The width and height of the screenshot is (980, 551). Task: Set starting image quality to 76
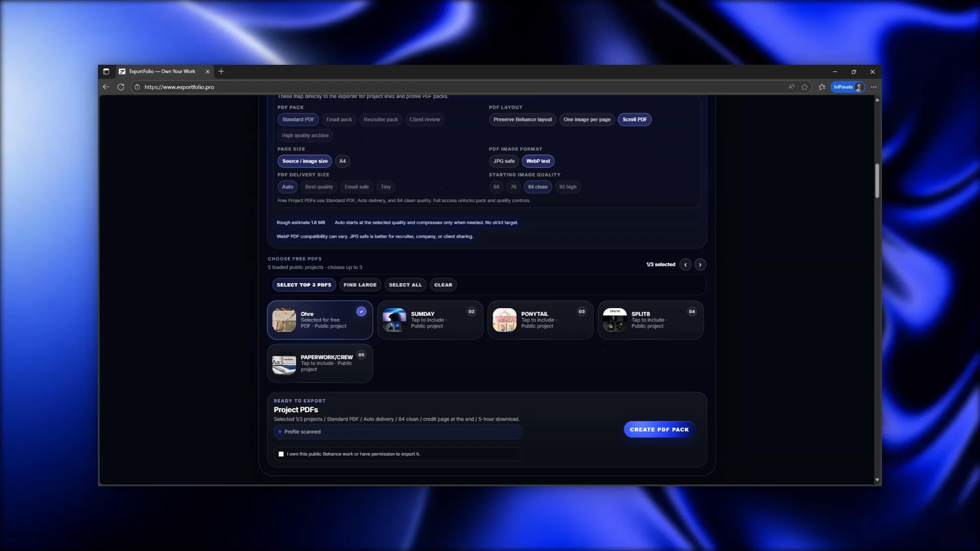tap(513, 187)
